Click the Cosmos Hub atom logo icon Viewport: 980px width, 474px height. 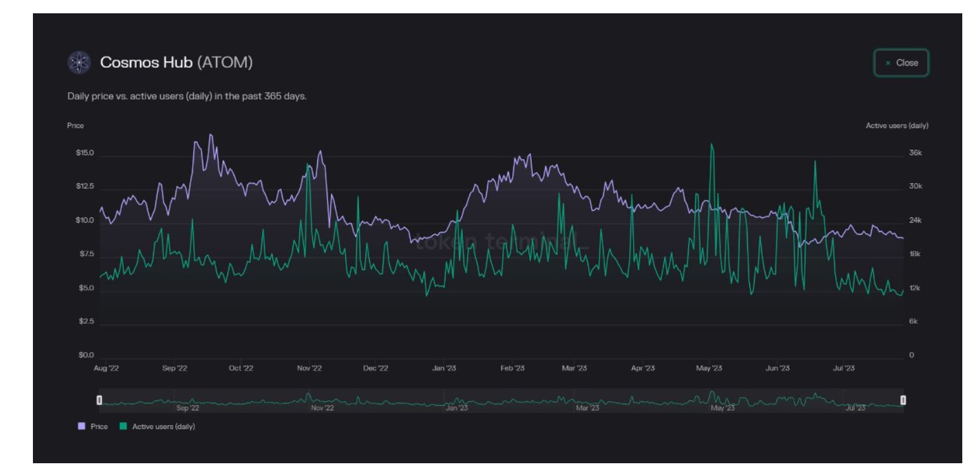coord(80,63)
